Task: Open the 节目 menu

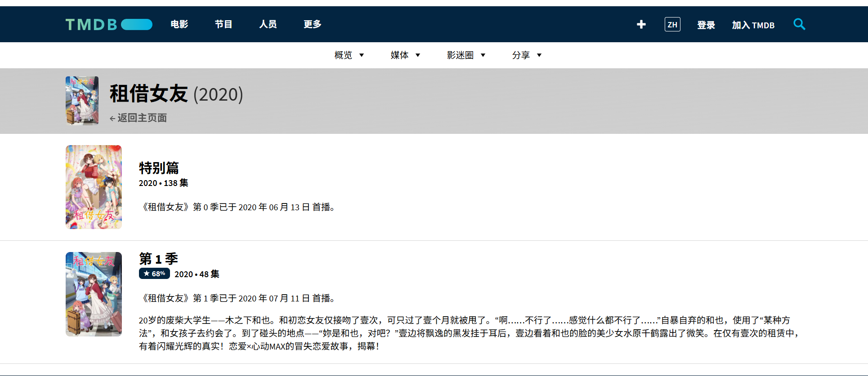Action: coord(224,24)
